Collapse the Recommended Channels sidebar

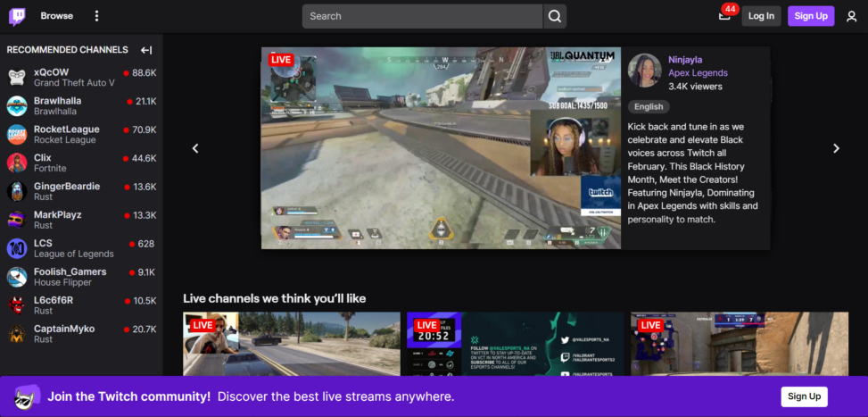tap(146, 50)
